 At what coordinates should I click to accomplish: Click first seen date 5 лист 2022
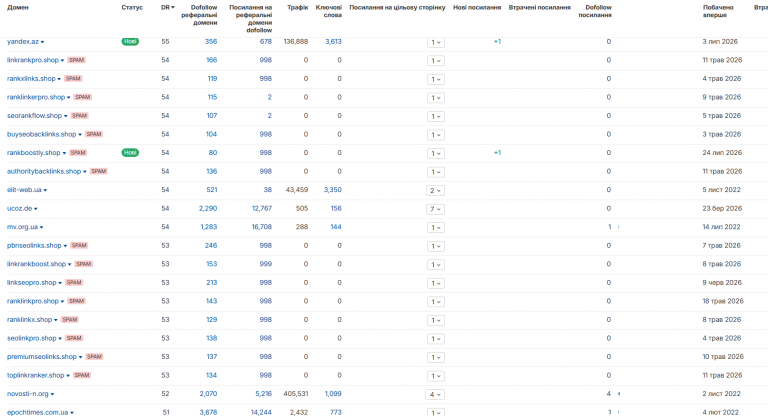point(721,190)
